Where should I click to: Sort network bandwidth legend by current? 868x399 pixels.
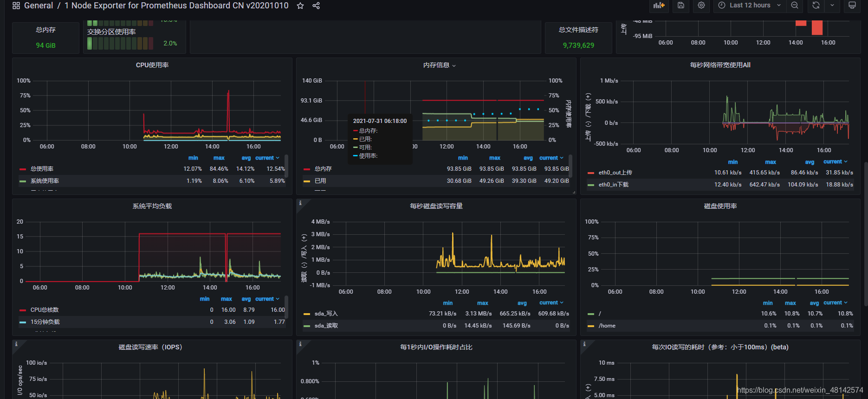click(836, 161)
